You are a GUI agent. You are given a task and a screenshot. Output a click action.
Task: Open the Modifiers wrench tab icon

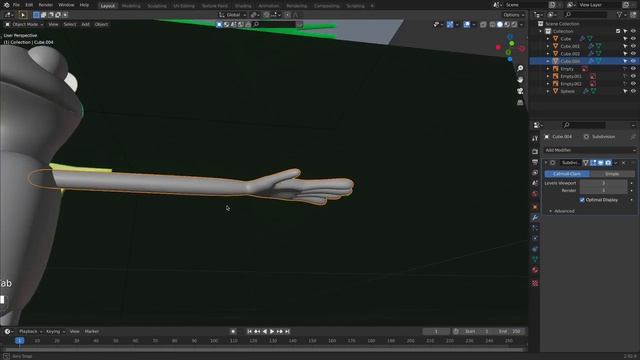[x=535, y=218]
